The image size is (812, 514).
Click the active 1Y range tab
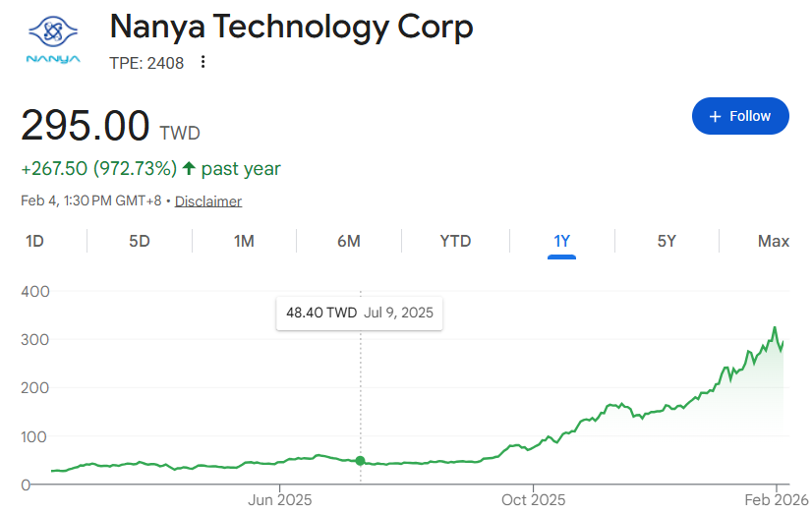561,241
